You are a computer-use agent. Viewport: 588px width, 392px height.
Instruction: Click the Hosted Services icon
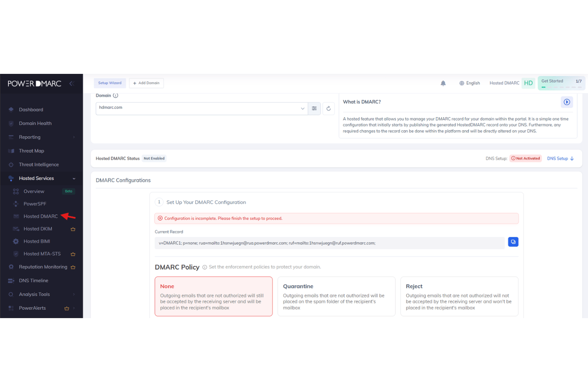11,178
